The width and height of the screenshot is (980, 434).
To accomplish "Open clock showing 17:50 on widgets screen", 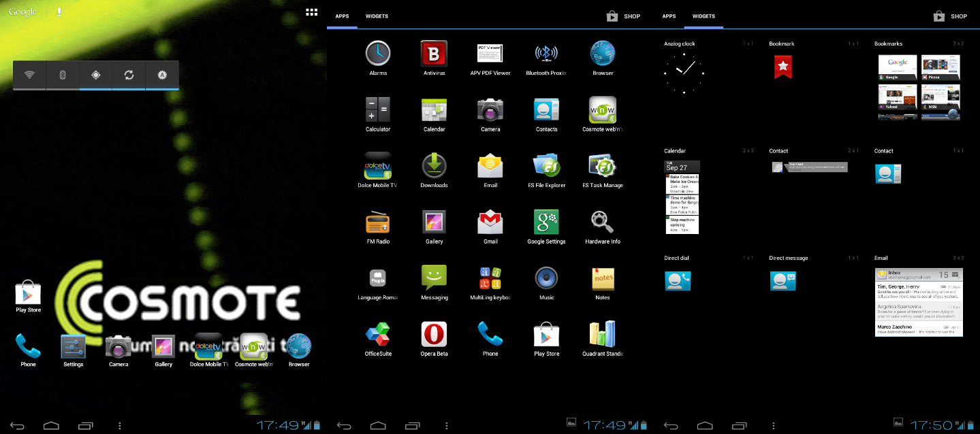I will click(932, 426).
